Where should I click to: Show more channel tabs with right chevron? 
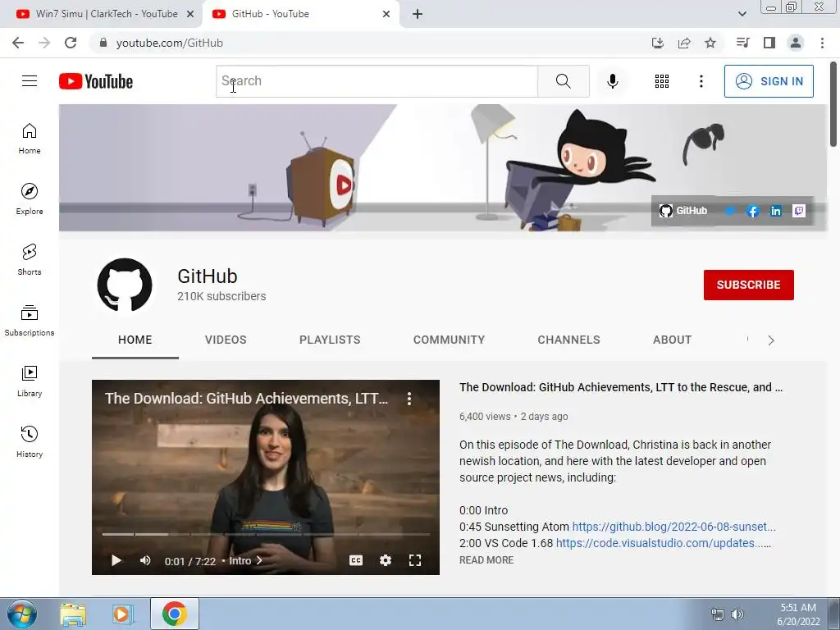click(x=771, y=340)
